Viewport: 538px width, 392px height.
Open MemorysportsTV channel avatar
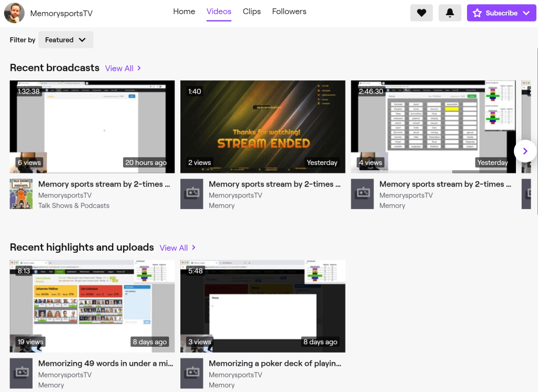coord(14,13)
